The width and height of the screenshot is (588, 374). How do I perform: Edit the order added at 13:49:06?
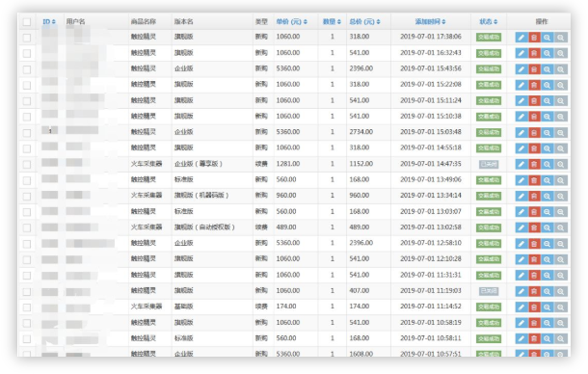click(x=521, y=180)
